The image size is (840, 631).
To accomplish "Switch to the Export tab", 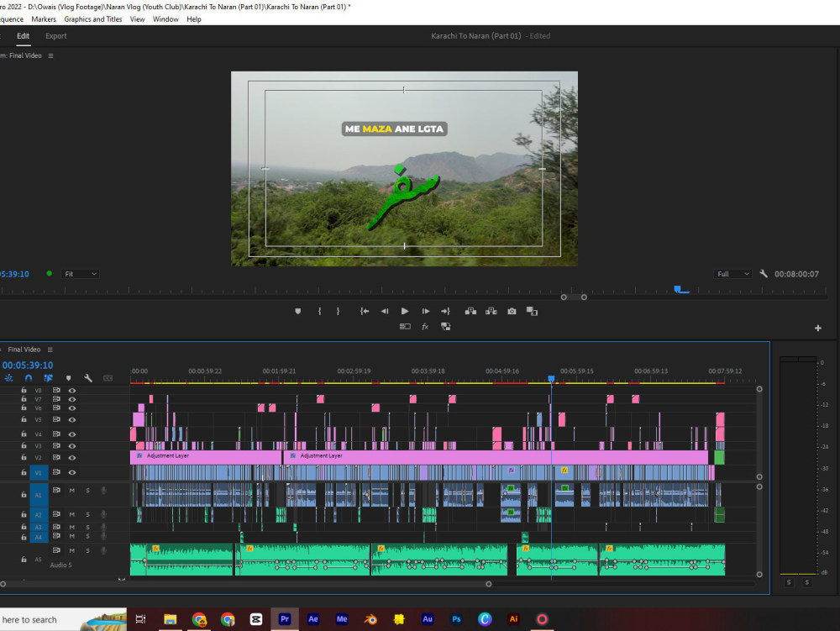I will pos(55,36).
